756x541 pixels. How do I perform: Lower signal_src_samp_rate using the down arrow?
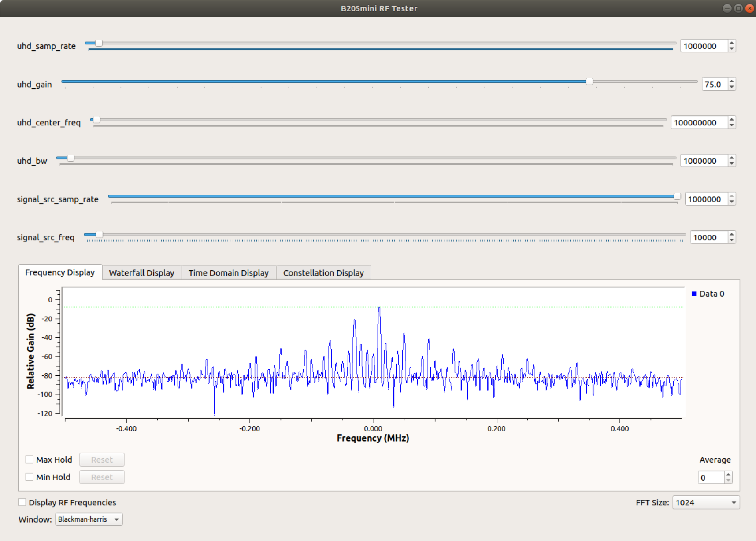coord(732,202)
